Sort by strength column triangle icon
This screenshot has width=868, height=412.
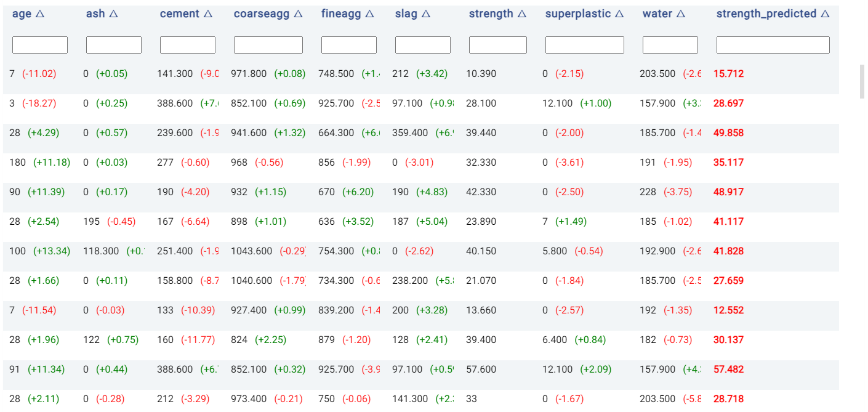pyautogui.click(x=522, y=14)
